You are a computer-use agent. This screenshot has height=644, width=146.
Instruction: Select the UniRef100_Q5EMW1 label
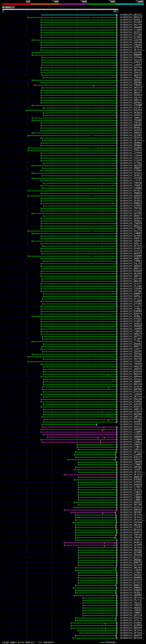[131, 83]
